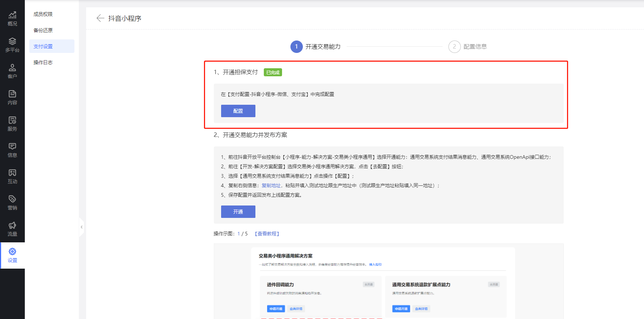Open the 内容 content sidebar icon
The height and width of the screenshot is (319, 644).
12,97
